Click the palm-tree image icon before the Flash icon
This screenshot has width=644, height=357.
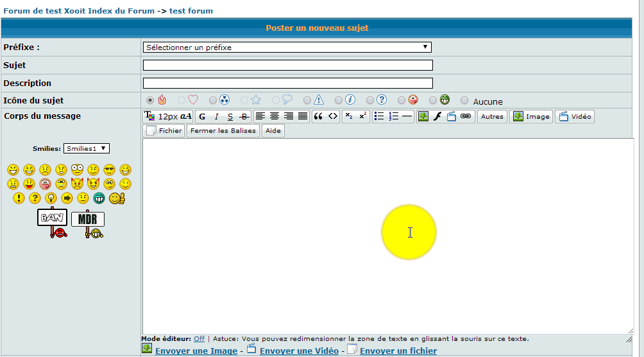tap(423, 116)
